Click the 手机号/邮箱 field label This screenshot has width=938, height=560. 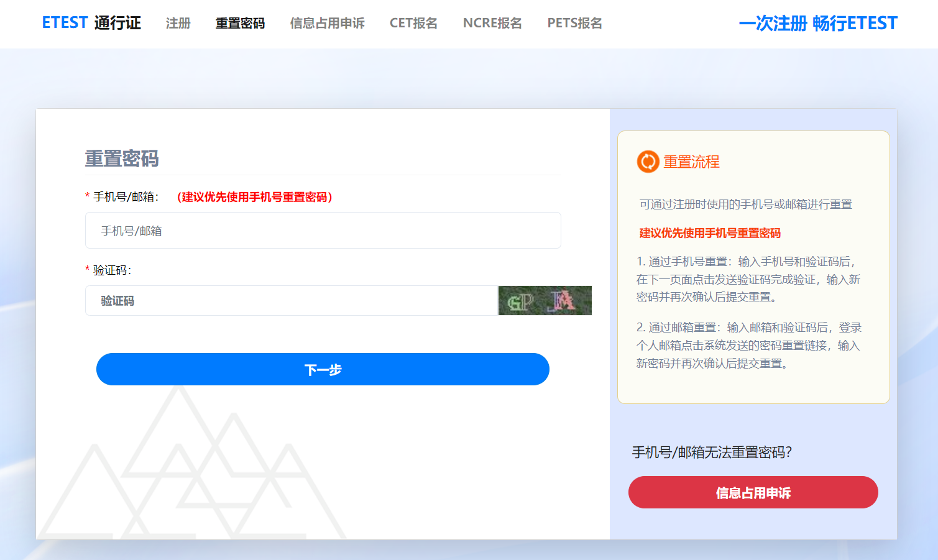(126, 197)
